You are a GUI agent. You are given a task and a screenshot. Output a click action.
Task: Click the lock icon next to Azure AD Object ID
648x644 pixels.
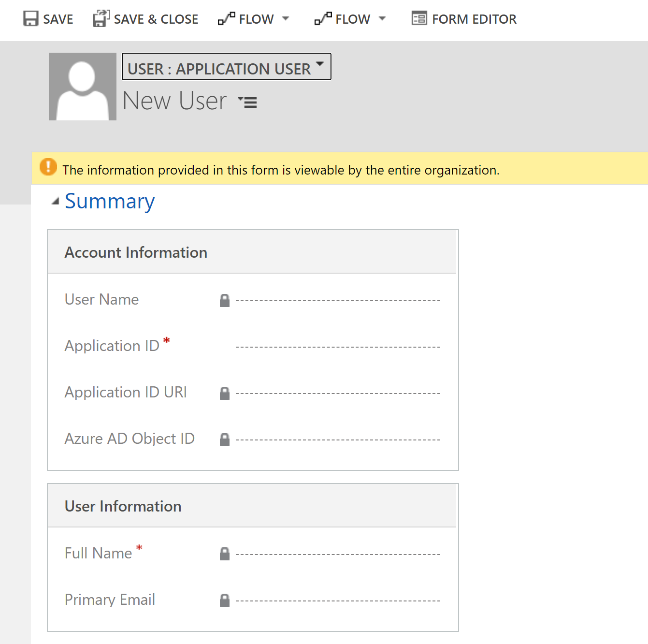point(225,439)
